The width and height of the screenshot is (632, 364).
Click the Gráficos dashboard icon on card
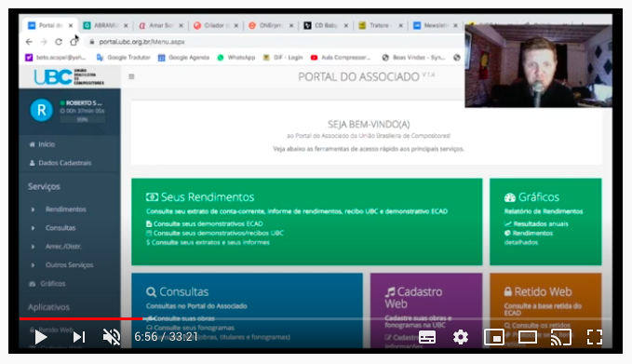click(x=510, y=197)
